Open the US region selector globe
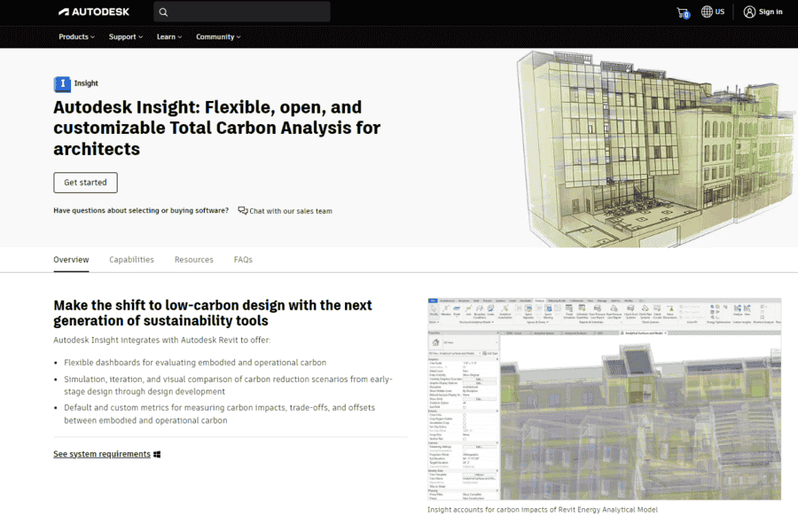 pyautogui.click(x=707, y=12)
